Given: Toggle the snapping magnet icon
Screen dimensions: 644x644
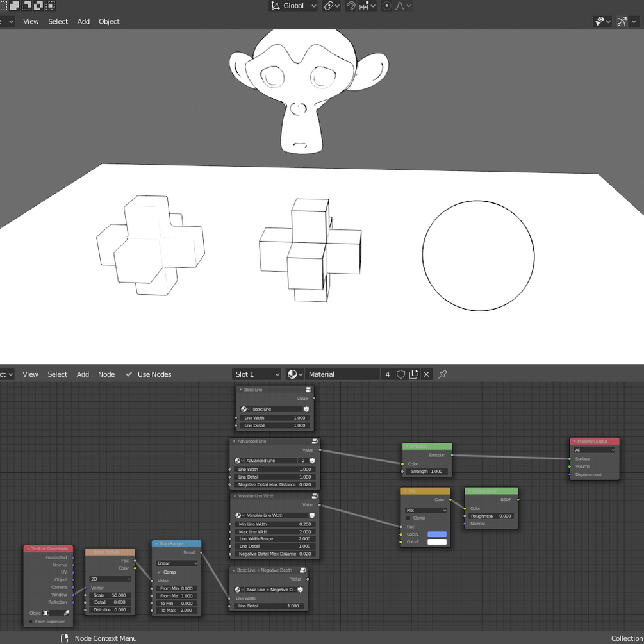Looking at the screenshot, I should (x=351, y=6).
